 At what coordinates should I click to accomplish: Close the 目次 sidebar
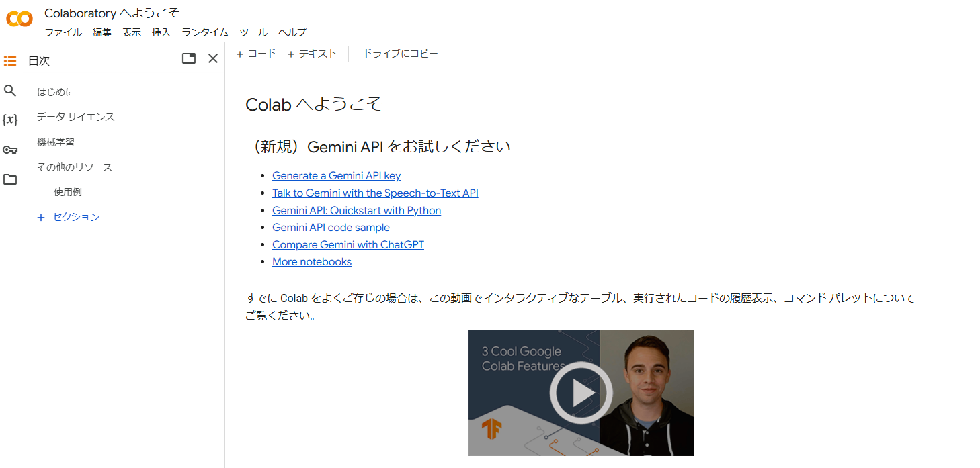[x=213, y=58]
